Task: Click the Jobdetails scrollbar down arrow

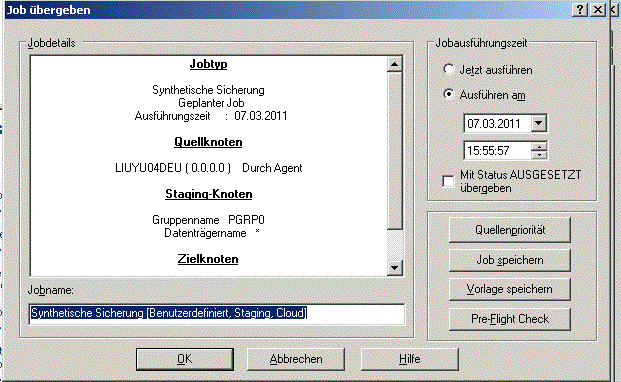Action: 394,268
